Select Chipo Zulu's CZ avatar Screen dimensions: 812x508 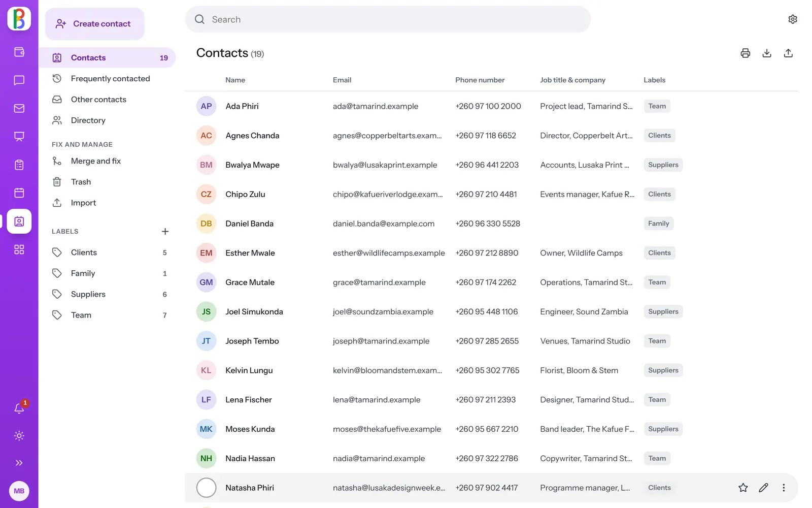[206, 194]
